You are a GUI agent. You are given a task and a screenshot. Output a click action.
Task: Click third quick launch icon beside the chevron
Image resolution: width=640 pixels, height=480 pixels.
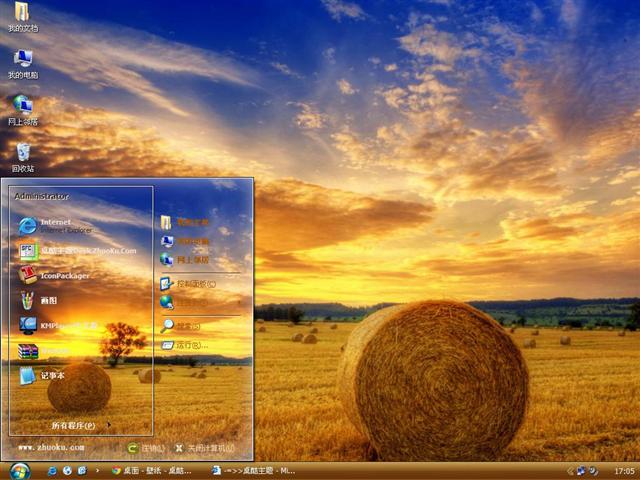(82, 471)
